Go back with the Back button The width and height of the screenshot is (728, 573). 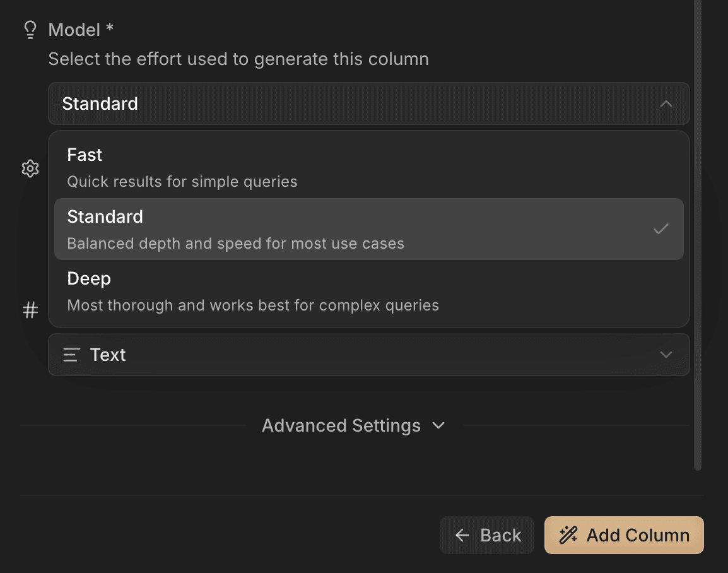tap(487, 535)
